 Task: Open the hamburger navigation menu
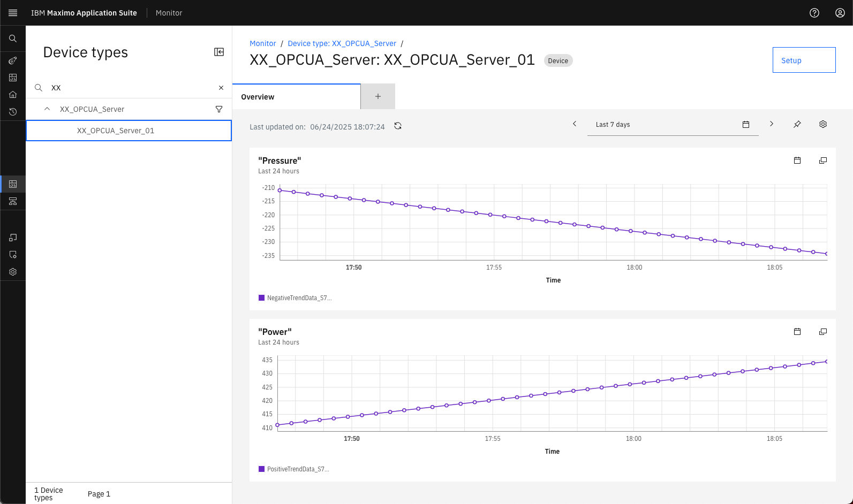pos(13,13)
